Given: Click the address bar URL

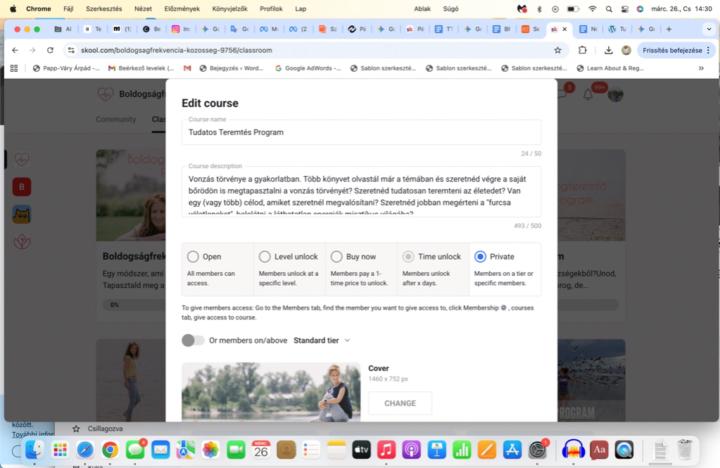Looking at the screenshot, I should 176,50.
